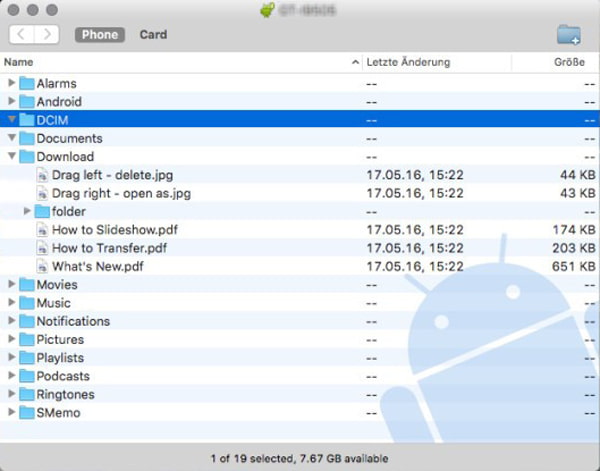The height and width of the screenshot is (471, 600).
Task: Click the SMemo folder icon
Action: pyautogui.click(x=27, y=413)
